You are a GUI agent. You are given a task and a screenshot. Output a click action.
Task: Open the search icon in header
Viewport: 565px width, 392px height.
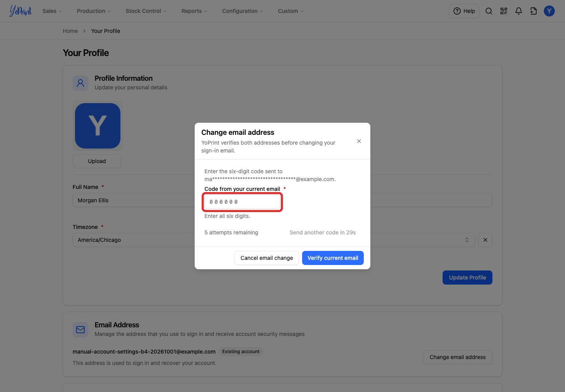(489, 11)
